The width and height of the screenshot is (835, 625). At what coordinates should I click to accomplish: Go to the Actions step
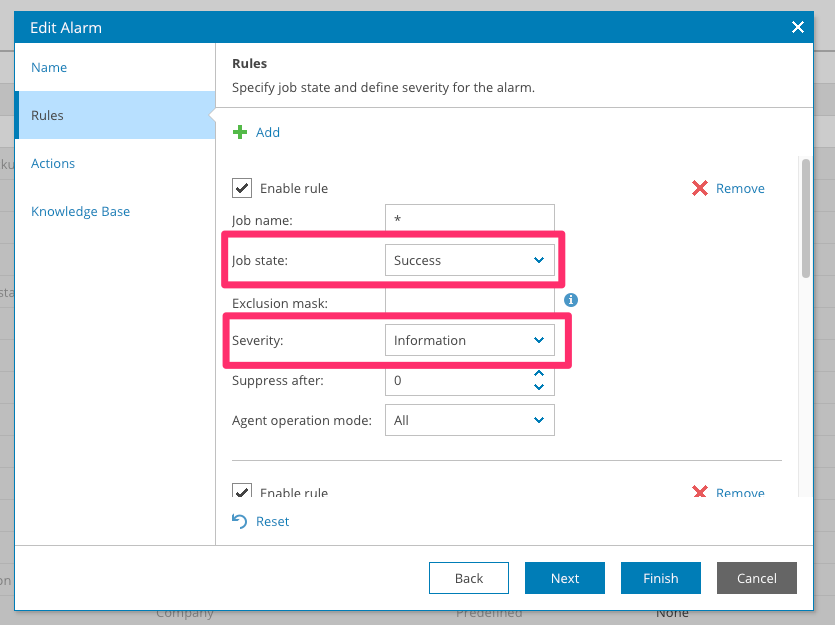(53, 163)
